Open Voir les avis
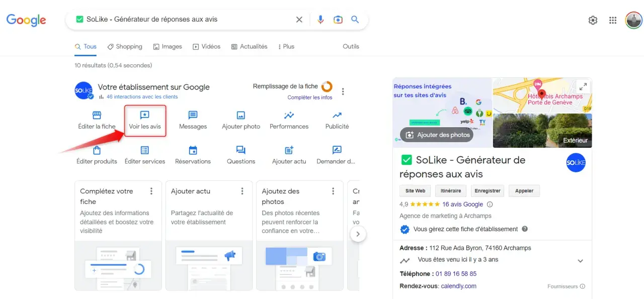This screenshot has height=299, width=644. (x=145, y=121)
